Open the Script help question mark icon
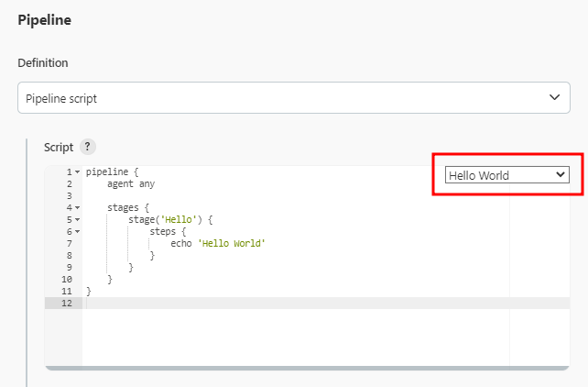Viewport: 588px width, 387px height. 88,147
